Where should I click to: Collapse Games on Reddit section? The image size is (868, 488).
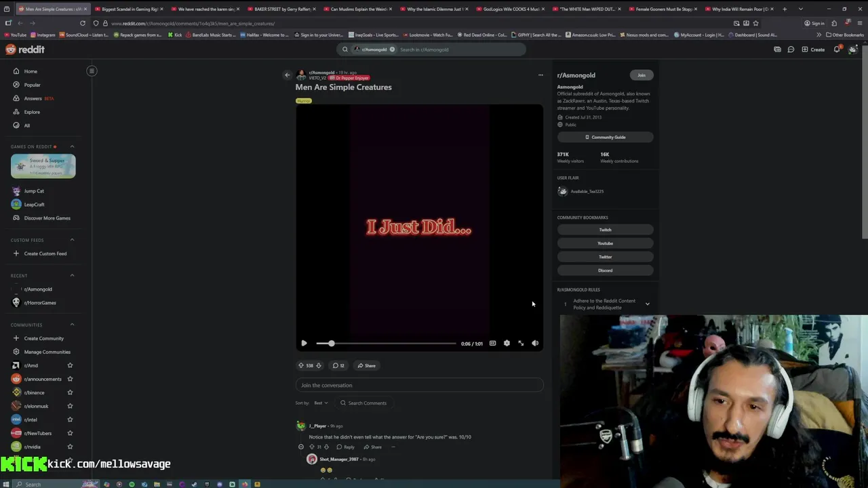[72, 146]
